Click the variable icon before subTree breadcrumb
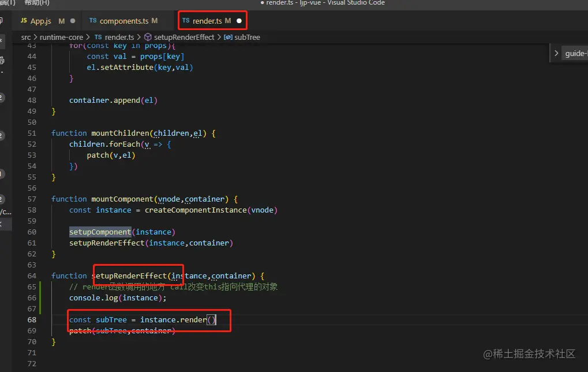This screenshot has width=588, height=372. [x=228, y=37]
